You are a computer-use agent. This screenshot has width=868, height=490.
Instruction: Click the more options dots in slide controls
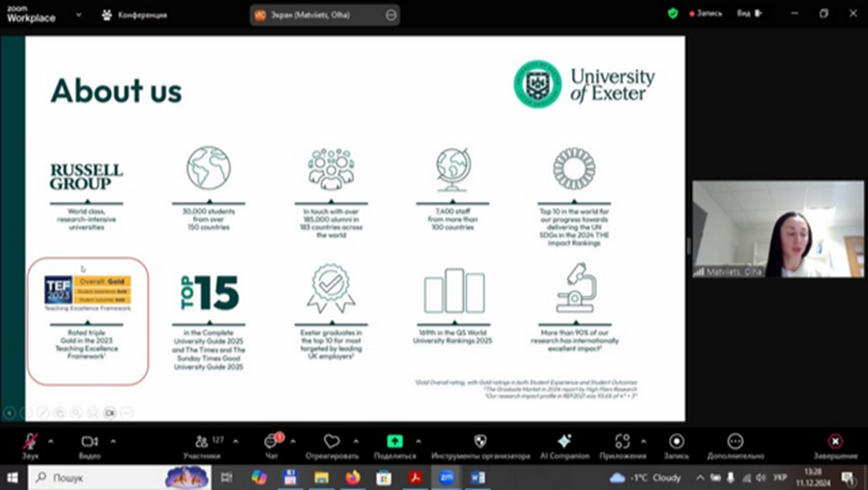[127, 412]
